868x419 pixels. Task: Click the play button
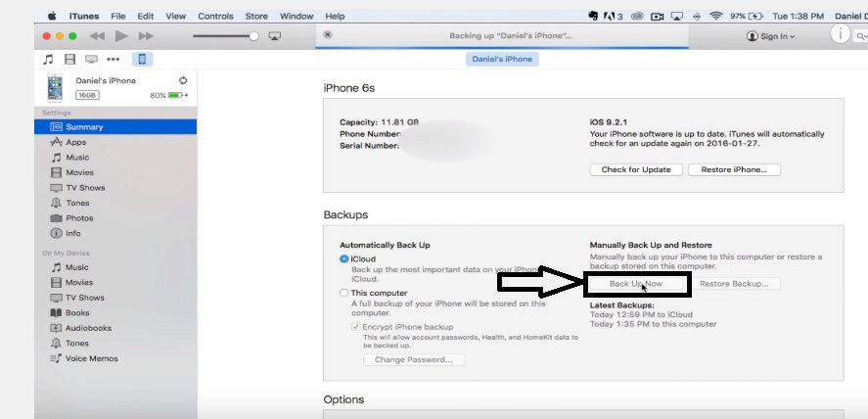click(x=121, y=36)
